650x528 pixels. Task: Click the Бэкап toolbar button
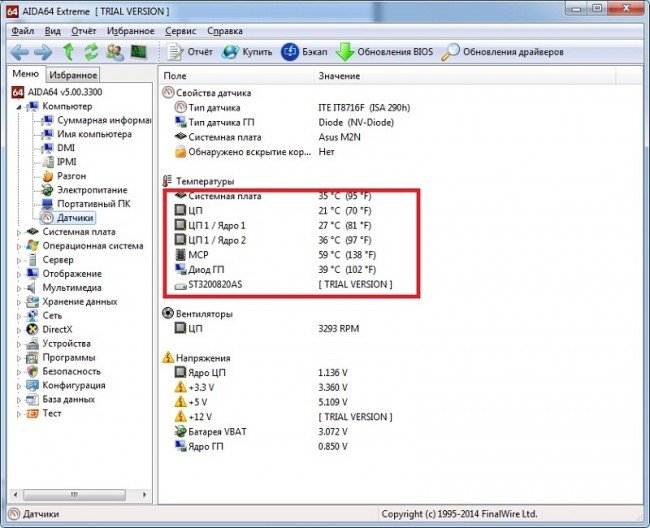304,51
